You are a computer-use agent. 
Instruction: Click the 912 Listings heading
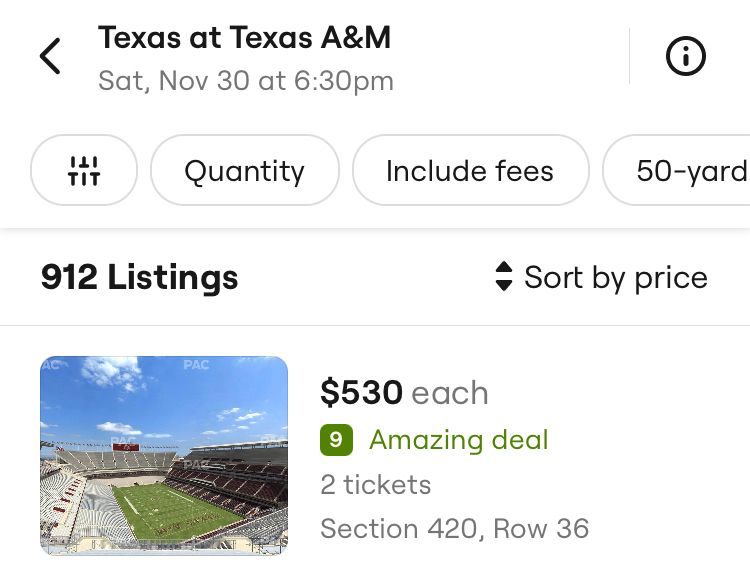click(x=139, y=277)
